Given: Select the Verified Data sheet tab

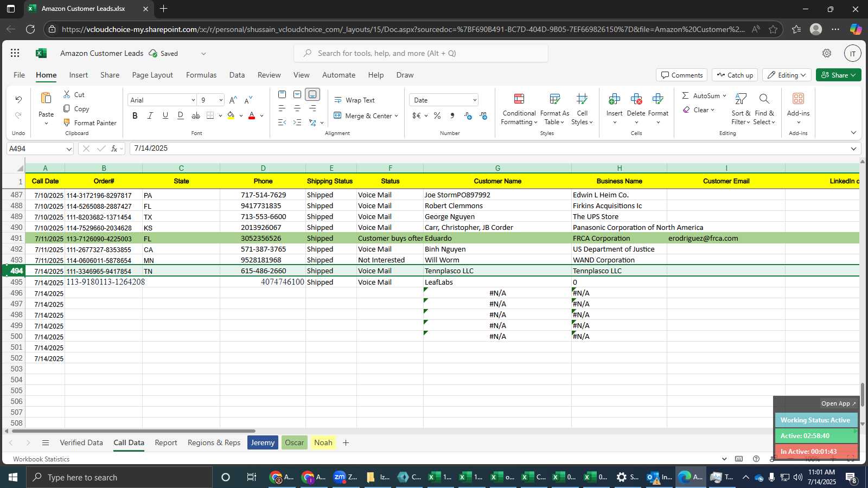Looking at the screenshot, I should 81,442.
